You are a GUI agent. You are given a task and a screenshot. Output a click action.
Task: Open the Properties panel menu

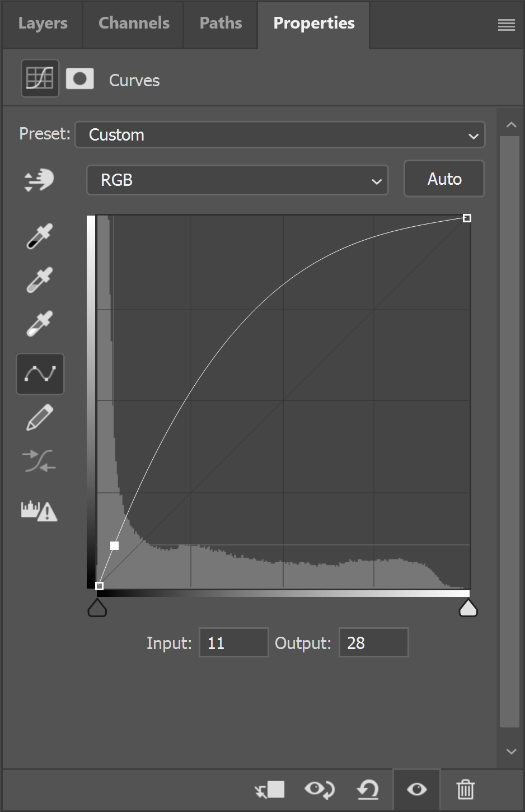coord(506,25)
